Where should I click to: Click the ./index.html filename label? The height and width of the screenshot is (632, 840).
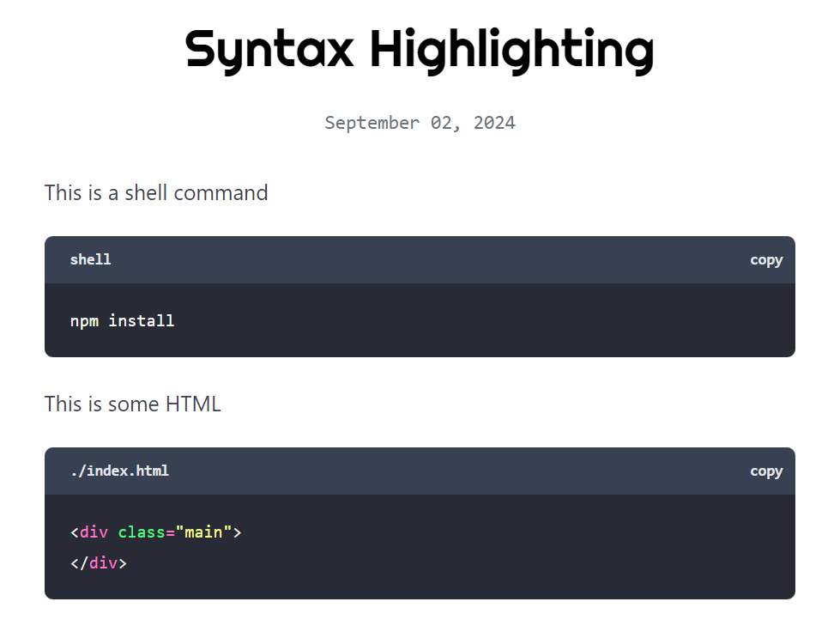[119, 471]
